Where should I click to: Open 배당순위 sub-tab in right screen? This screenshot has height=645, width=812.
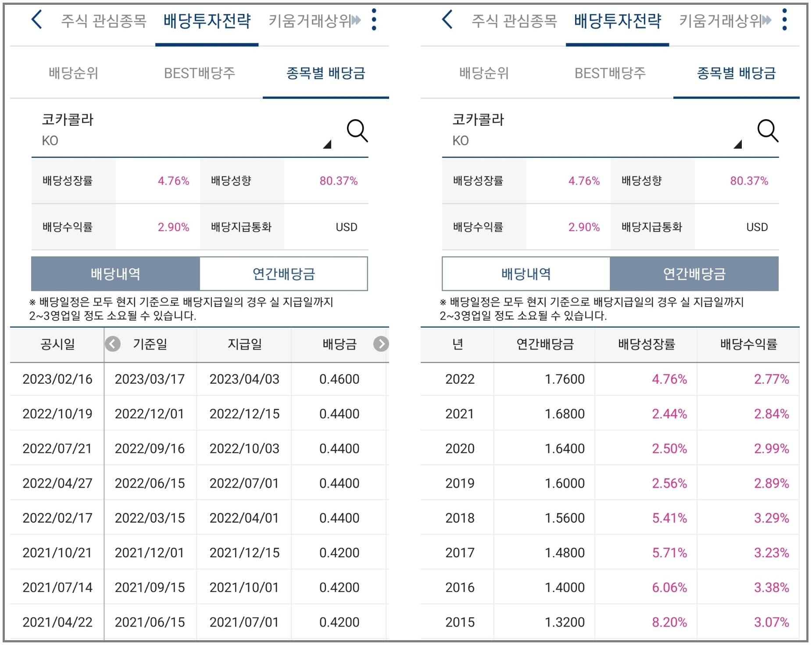pyautogui.click(x=484, y=73)
